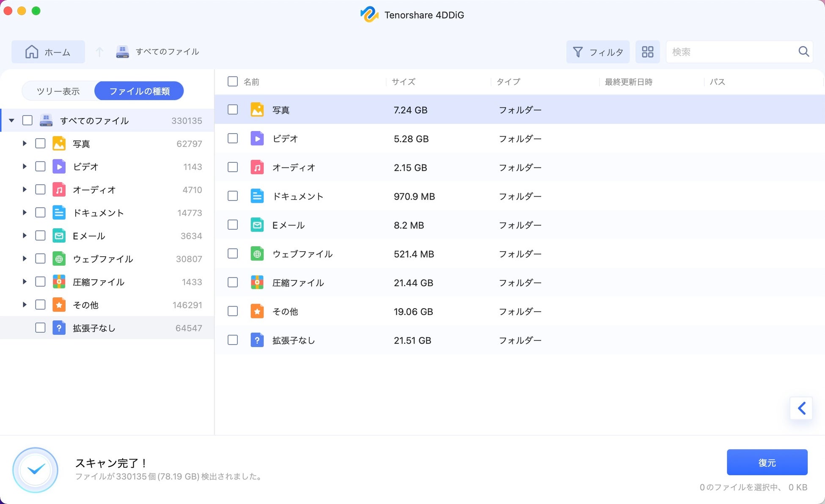Expand the ビデオ tree item
Viewport: 825px width, 504px height.
pos(24,166)
